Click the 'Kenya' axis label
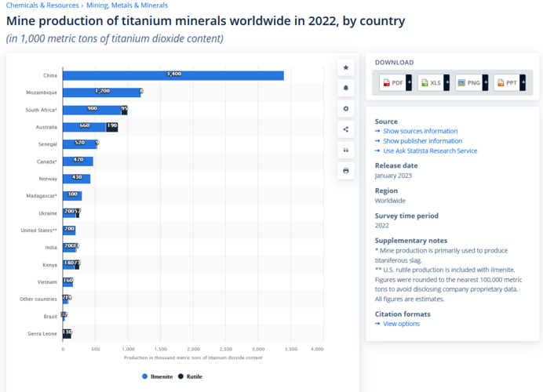 50,265
